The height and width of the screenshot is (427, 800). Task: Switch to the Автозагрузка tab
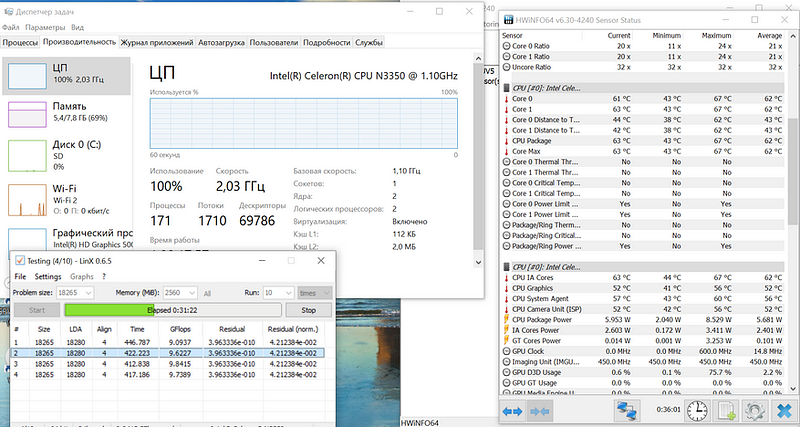click(221, 43)
